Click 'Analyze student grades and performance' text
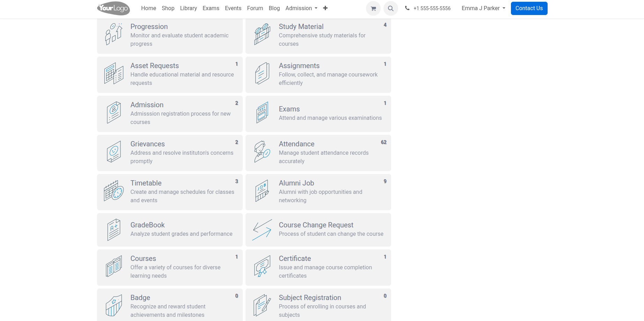 182,234
